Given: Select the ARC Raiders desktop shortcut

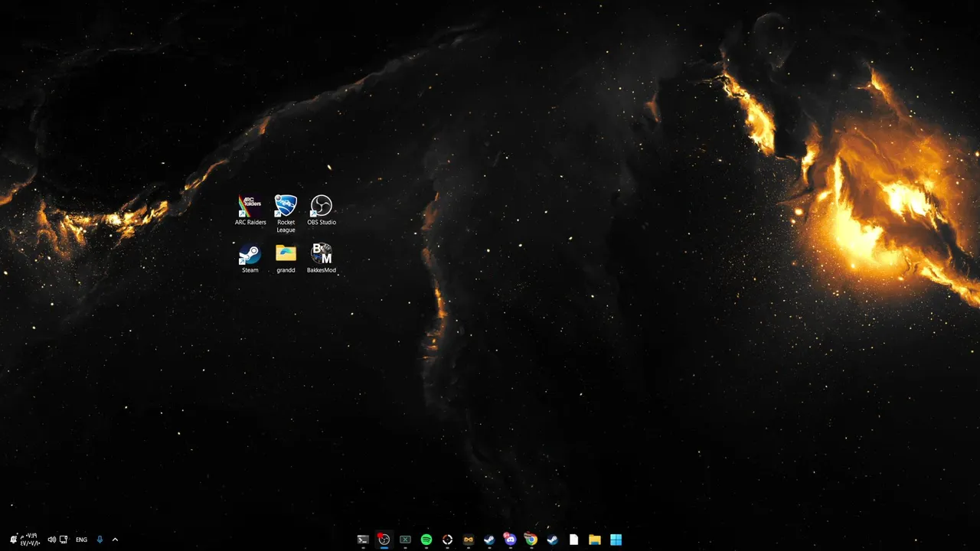Looking at the screenshot, I should [250, 210].
